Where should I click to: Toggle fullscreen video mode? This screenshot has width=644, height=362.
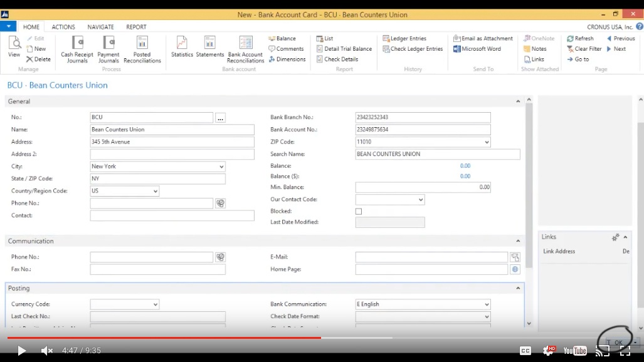click(625, 351)
